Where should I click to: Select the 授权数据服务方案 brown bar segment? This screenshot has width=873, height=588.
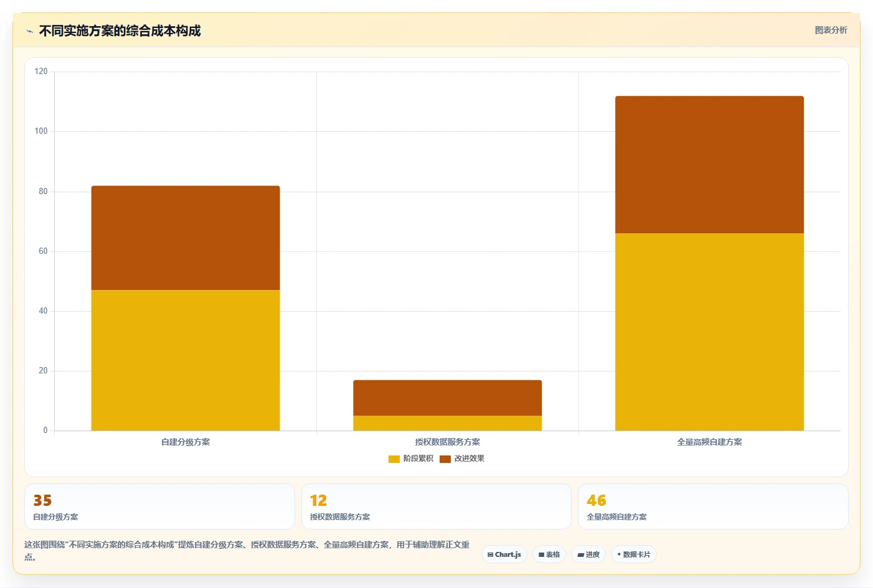448,398
